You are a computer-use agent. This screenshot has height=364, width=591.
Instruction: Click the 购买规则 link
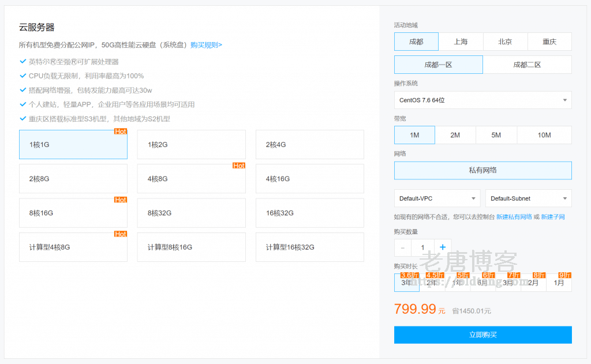205,44
